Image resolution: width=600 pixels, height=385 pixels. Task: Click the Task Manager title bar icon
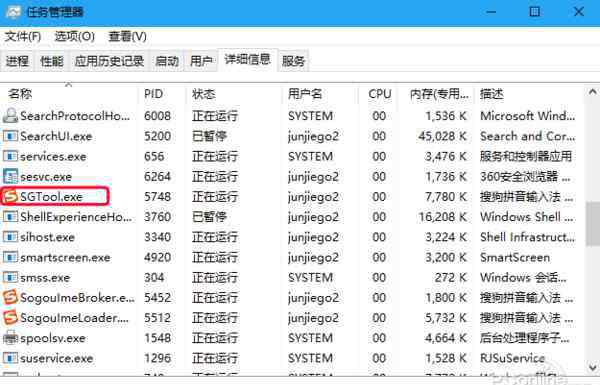click(x=13, y=12)
